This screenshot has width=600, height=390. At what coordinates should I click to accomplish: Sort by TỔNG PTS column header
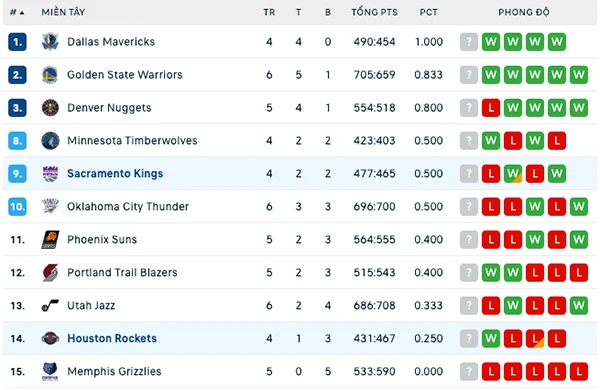click(374, 12)
